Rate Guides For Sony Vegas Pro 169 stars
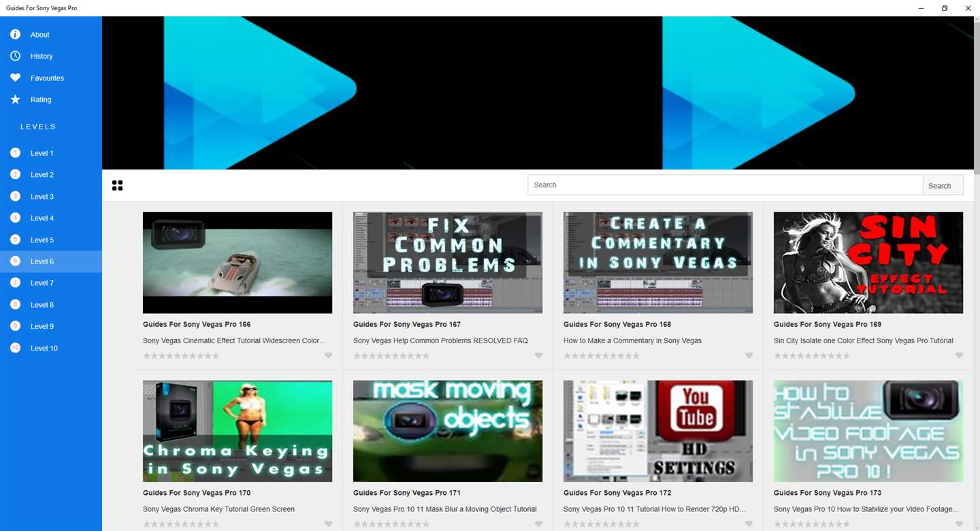This screenshot has height=531, width=980. (x=812, y=355)
